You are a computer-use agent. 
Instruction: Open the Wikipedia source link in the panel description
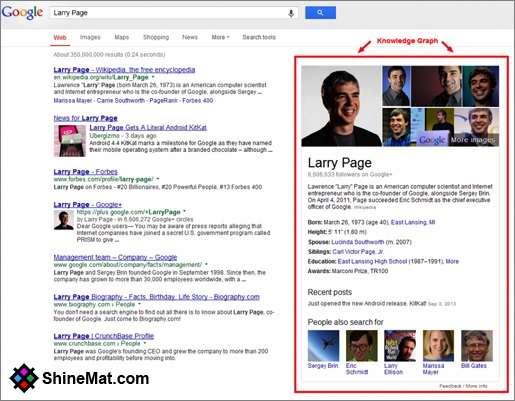(x=365, y=207)
